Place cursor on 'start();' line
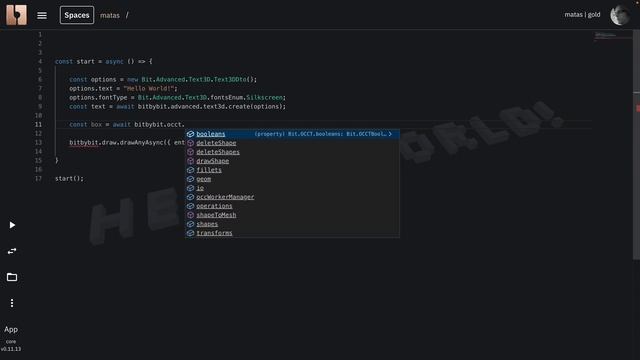Image resolution: width=640 pixels, height=360 pixels. 69,178
